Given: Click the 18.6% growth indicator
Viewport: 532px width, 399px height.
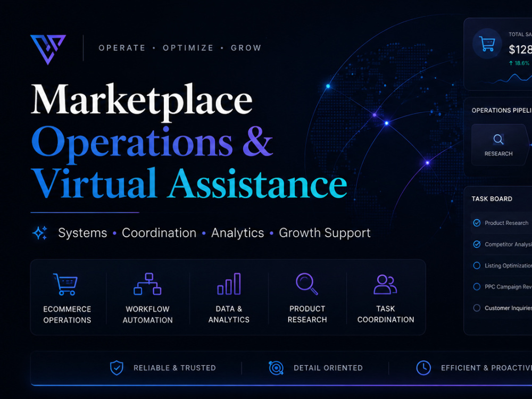Looking at the screenshot, I should coord(519,63).
